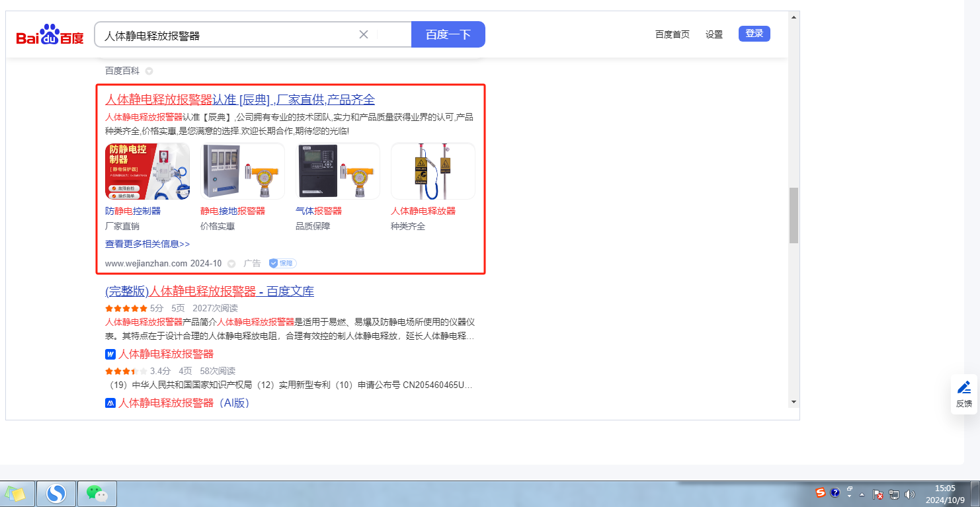Click the blue help tray icon
The height and width of the screenshot is (507, 980).
point(835,493)
